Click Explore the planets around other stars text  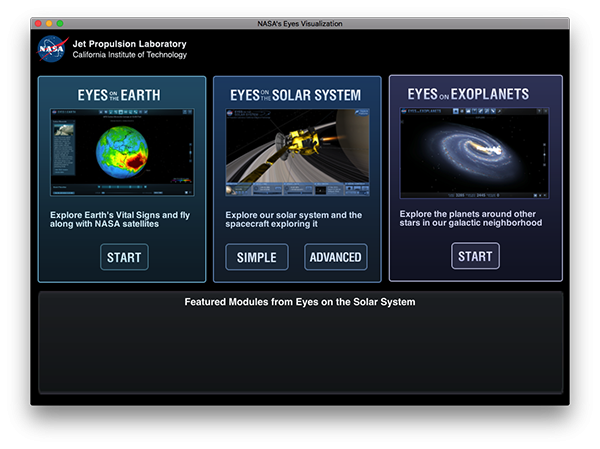(471, 218)
